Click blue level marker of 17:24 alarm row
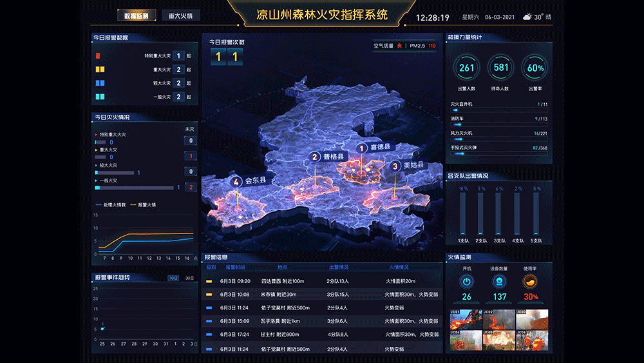Image resolution: width=644 pixels, height=363 pixels. coord(209,335)
